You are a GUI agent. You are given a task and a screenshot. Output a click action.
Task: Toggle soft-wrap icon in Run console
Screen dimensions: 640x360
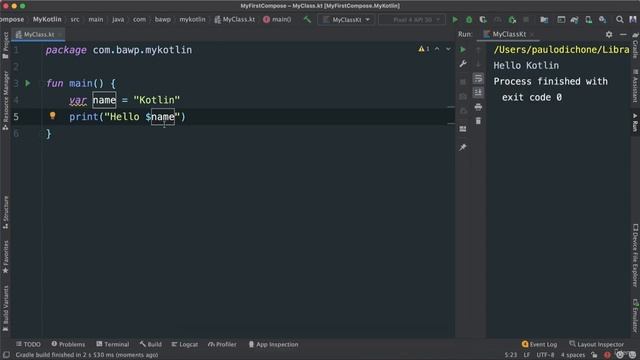tap(478, 78)
